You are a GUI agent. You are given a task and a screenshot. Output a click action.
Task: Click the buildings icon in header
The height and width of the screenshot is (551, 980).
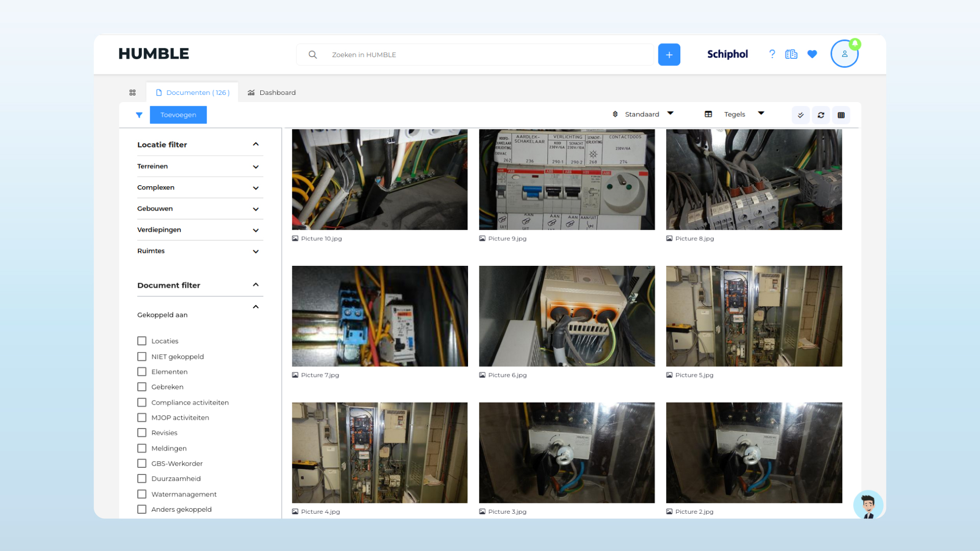click(791, 54)
